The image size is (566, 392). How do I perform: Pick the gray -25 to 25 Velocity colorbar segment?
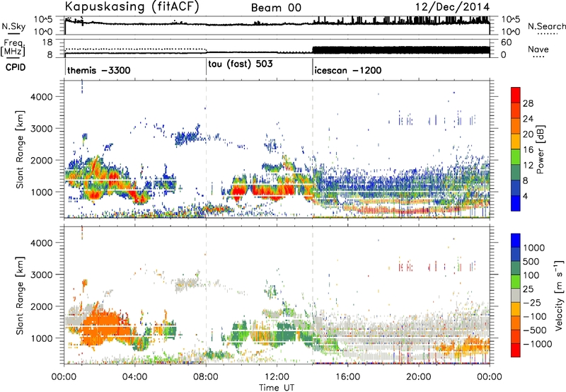click(516, 295)
